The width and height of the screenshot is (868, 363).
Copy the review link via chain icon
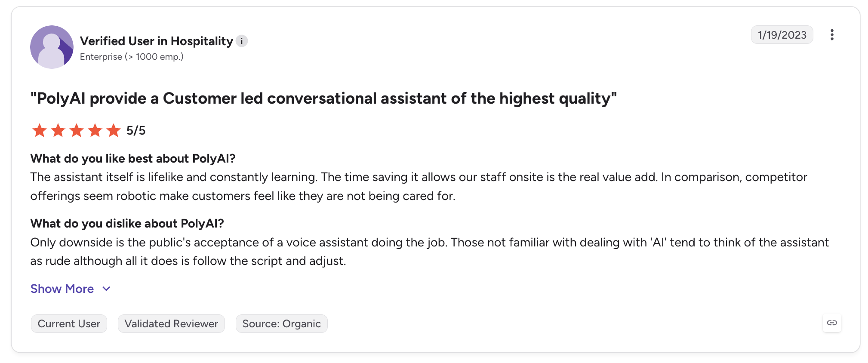click(x=832, y=323)
